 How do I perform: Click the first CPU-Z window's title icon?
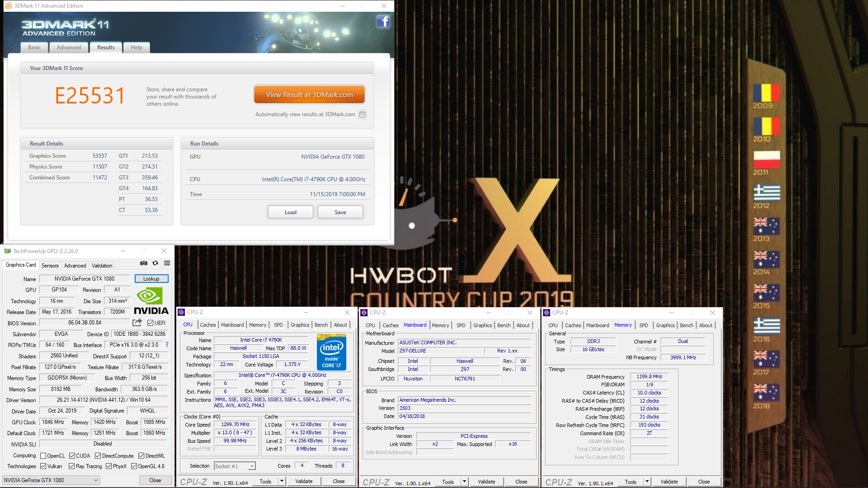point(181,312)
